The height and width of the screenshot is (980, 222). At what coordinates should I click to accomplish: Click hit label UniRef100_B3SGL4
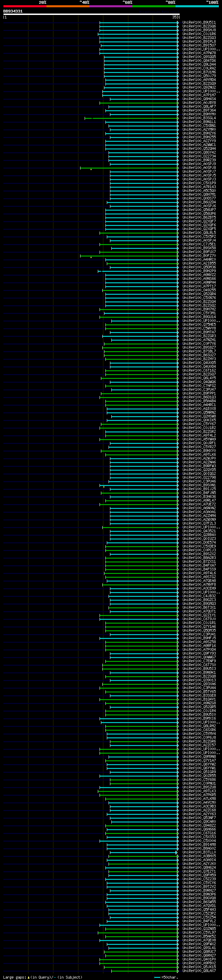pyautogui.click(x=199, y=118)
